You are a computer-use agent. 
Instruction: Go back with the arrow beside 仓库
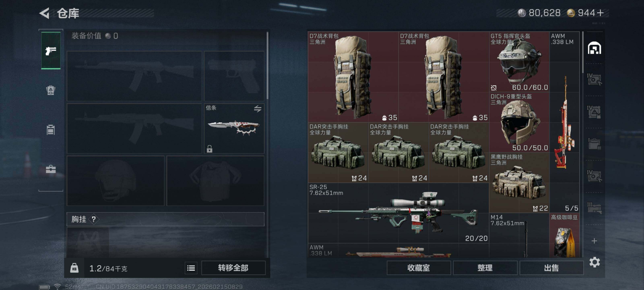coord(44,13)
